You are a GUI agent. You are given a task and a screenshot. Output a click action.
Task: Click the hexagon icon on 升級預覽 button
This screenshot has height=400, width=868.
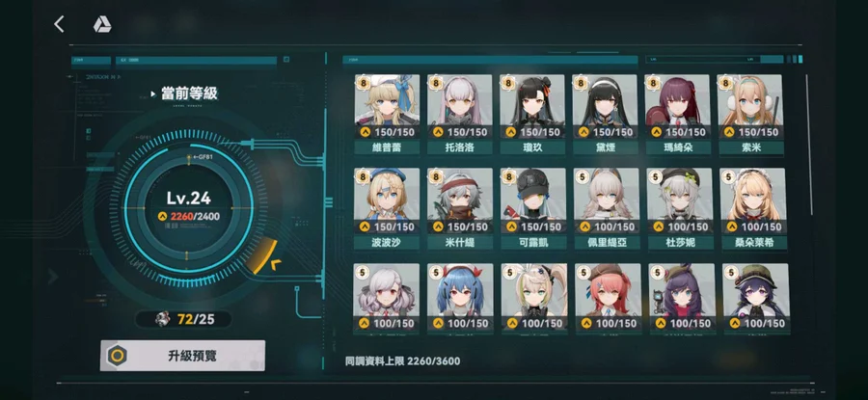click(117, 356)
